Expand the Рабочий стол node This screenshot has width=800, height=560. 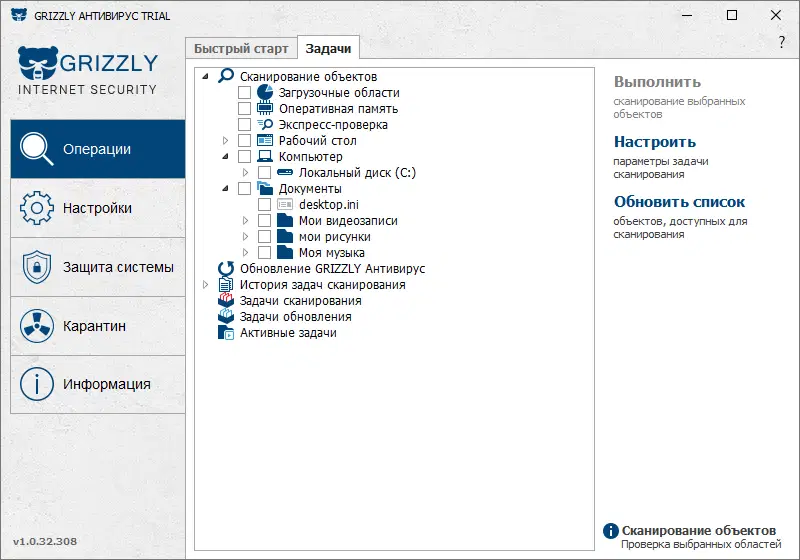[x=226, y=140]
